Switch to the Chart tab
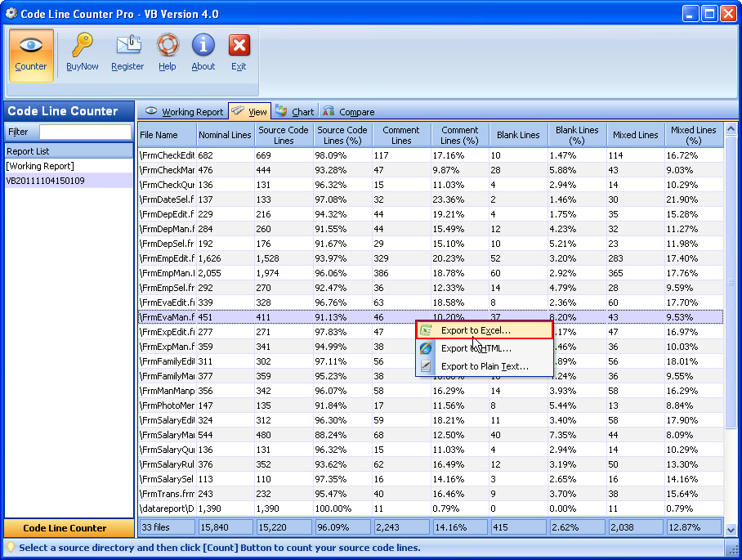The width and height of the screenshot is (742, 560). [295, 112]
